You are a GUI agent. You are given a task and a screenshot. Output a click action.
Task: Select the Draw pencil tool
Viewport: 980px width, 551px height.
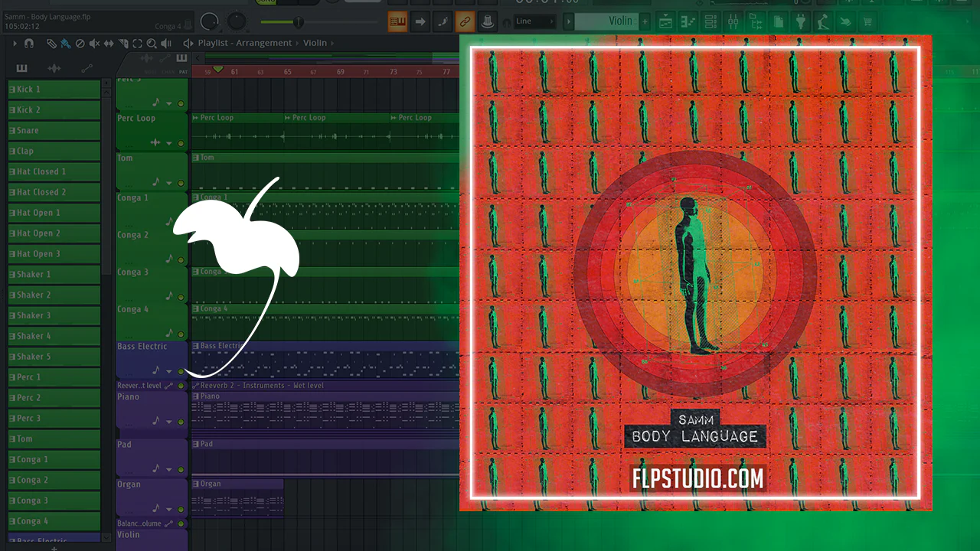tap(51, 44)
